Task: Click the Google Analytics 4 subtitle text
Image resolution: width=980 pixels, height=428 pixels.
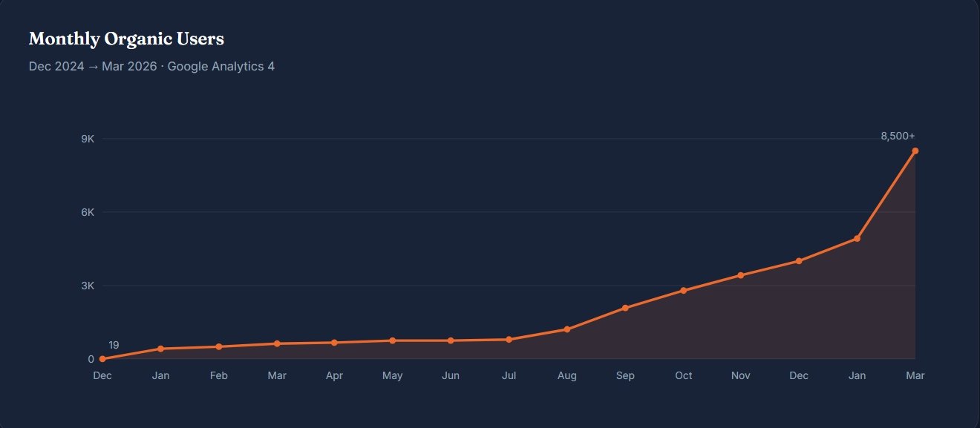Action: (221, 67)
